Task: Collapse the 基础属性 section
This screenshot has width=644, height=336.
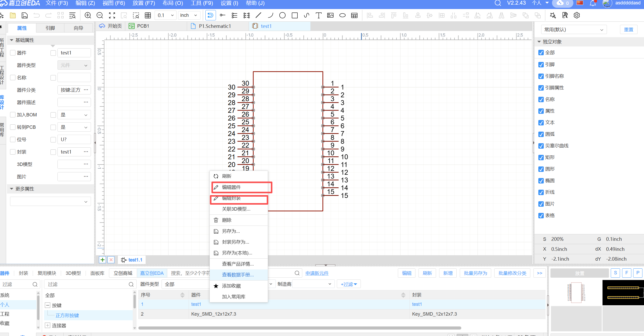Action: 12,40
